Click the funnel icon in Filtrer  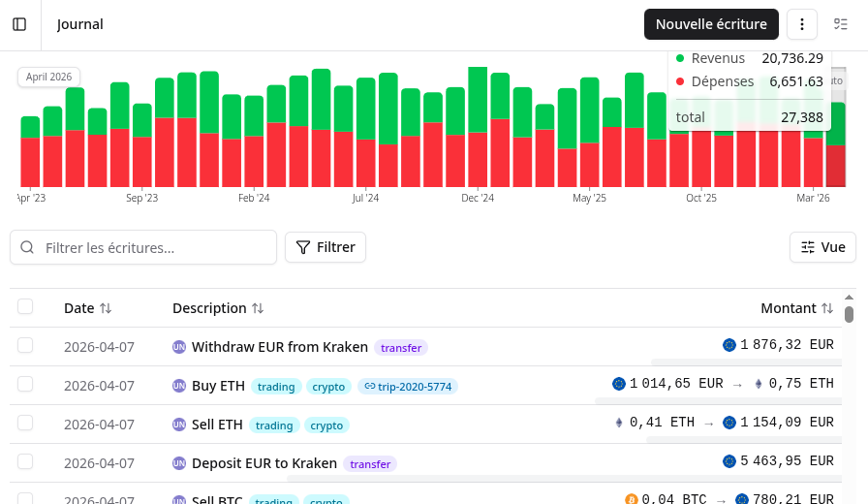304,247
